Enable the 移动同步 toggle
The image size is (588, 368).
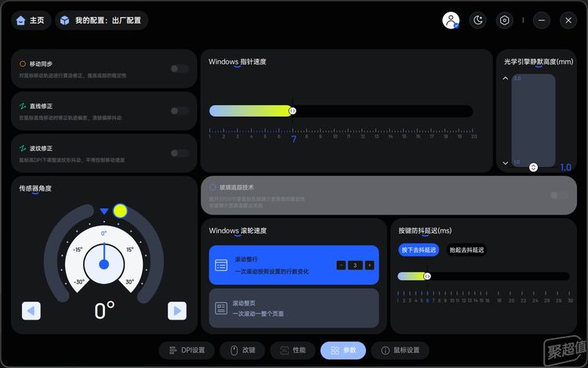tap(180, 69)
